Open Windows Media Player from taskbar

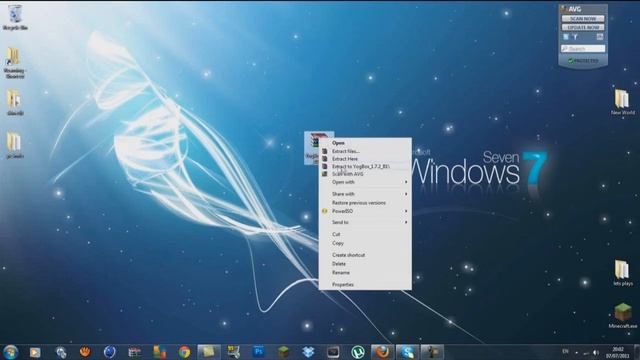(x=35, y=352)
